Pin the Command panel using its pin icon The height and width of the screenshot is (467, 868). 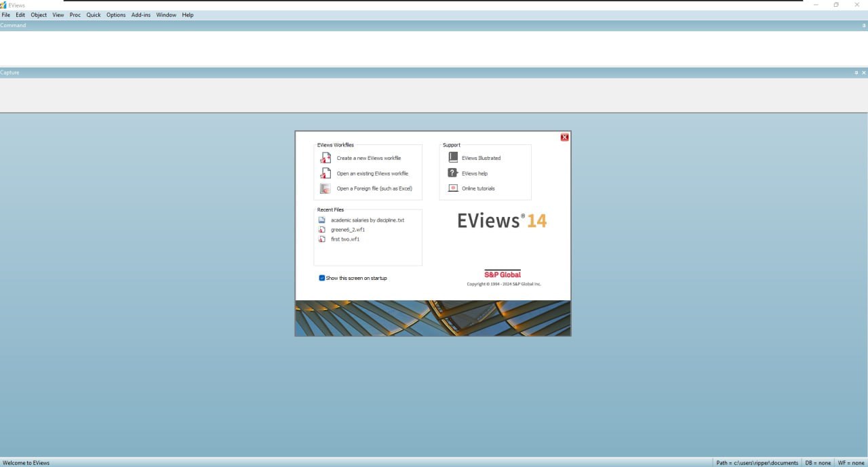(864, 26)
